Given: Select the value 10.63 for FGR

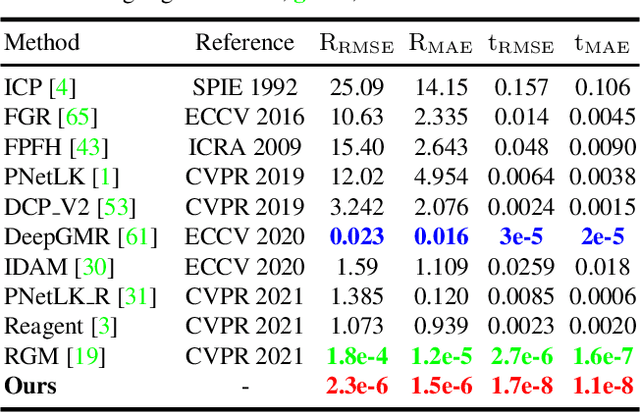Looking at the screenshot, I should pos(357,117).
